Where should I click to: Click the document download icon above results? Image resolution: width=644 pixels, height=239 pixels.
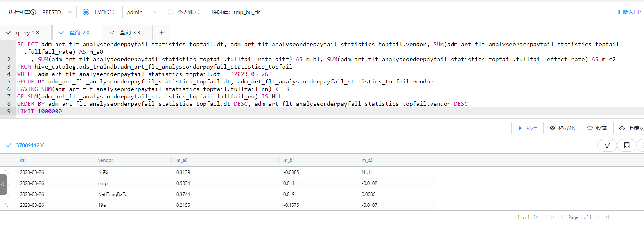click(626, 145)
